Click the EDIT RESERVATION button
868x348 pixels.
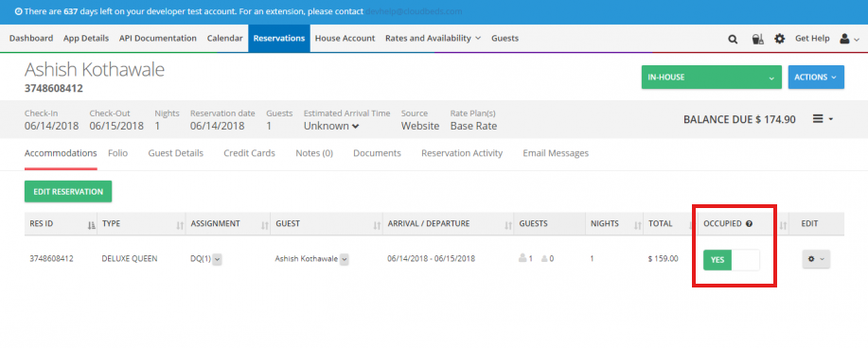click(x=68, y=191)
